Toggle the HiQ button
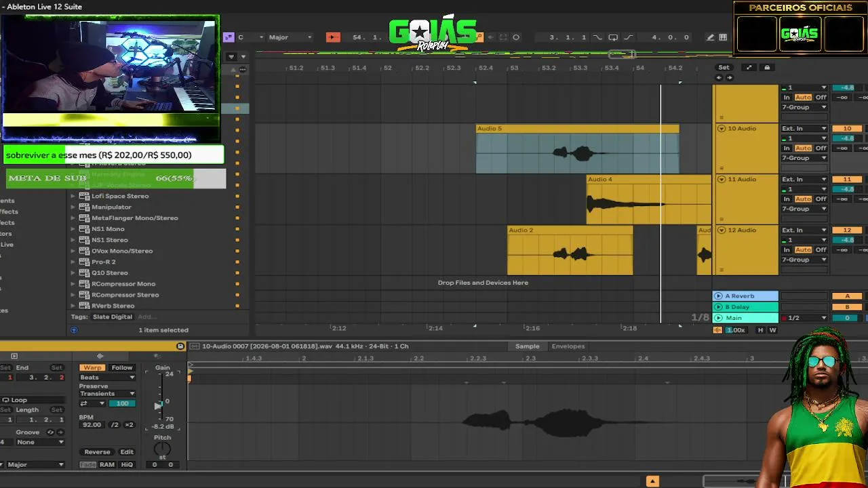The height and width of the screenshot is (488, 868). pos(127,464)
